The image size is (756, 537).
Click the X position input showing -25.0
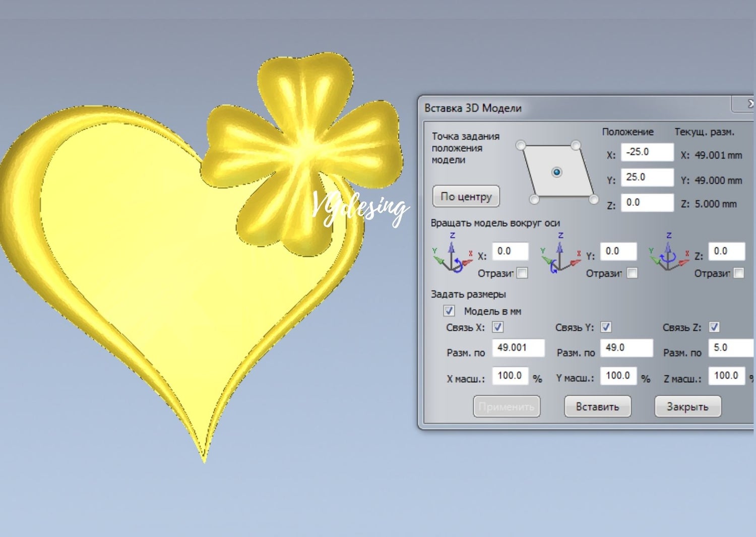tap(647, 152)
